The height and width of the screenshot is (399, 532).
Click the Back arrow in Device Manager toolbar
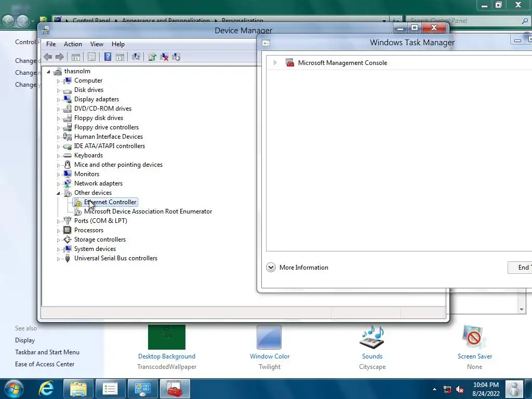(x=48, y=57)
